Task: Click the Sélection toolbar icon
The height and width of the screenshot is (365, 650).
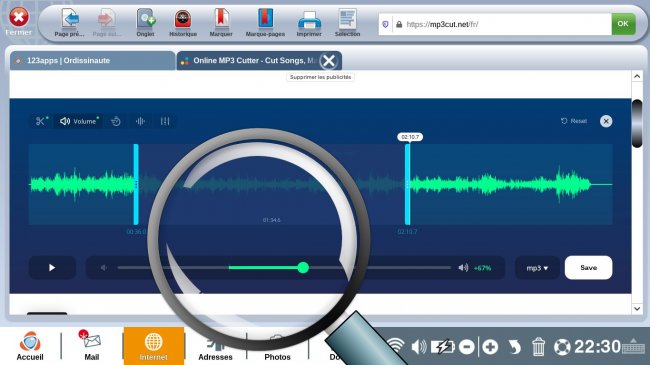Action: [x=347, y=23]
